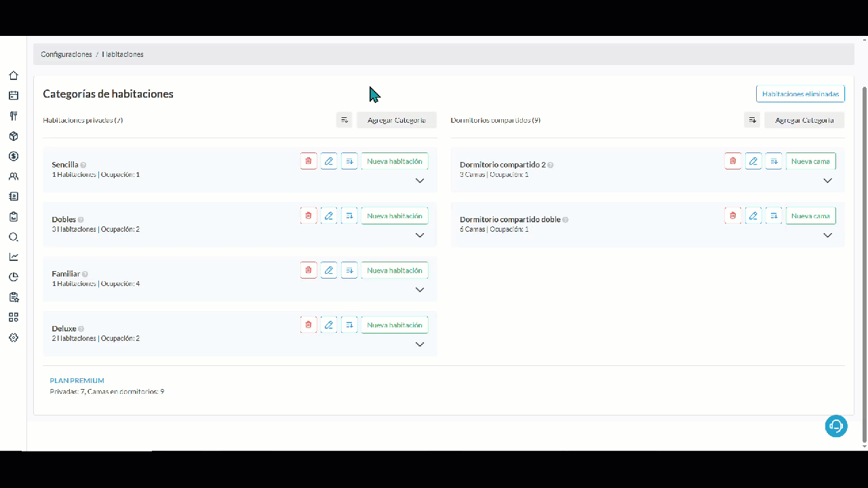The height and width of the screenshot is (488, 868).
Task: Click the sort icon for the Familiar category
Action: pyautogui.click(x=349, y=270)
